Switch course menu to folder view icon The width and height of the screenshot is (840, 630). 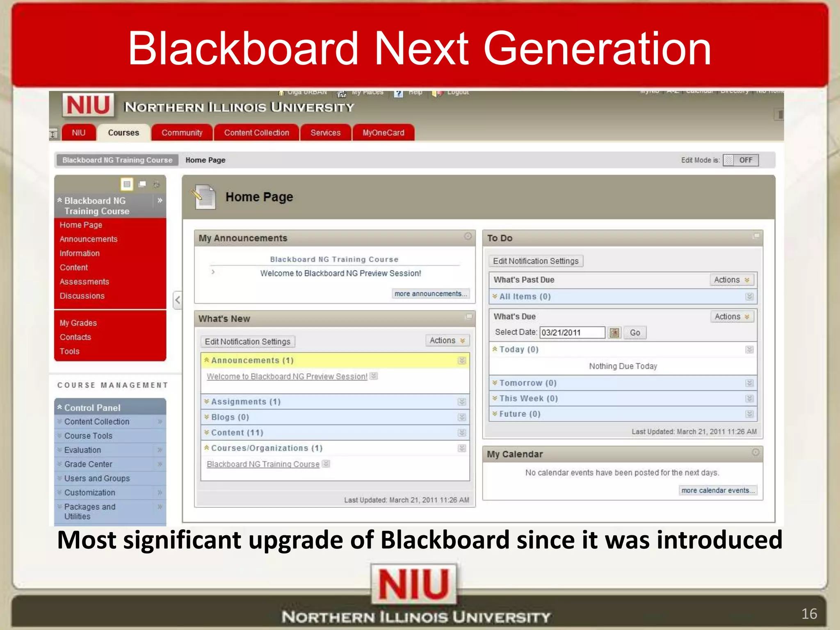click(x=142, y=184)
